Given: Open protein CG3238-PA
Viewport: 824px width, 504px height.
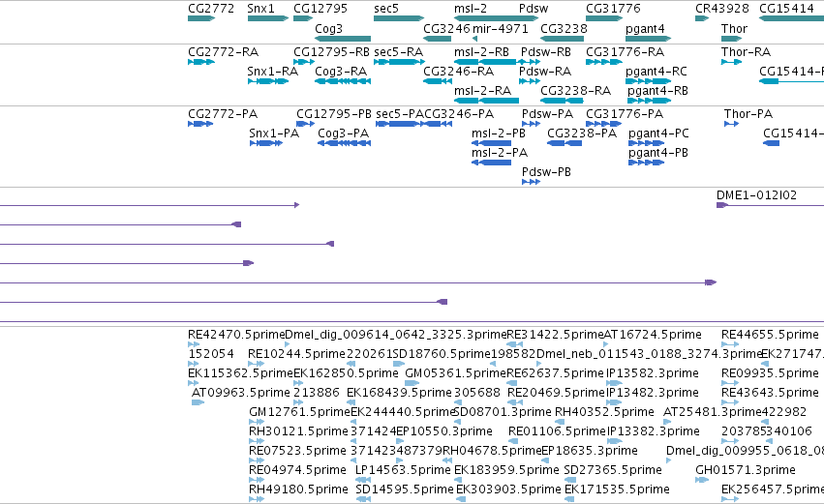Looking at the screenshot, I should click(582, 133).
